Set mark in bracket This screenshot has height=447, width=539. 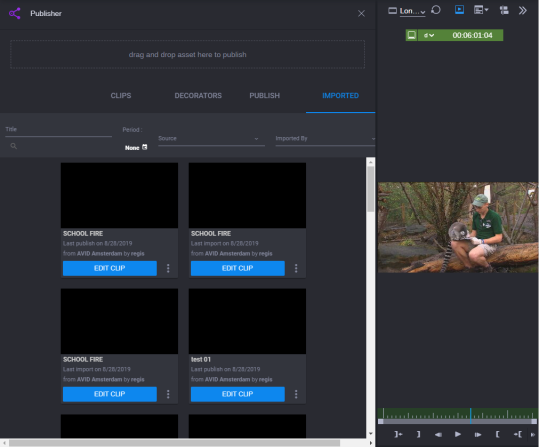click(497, 434)
